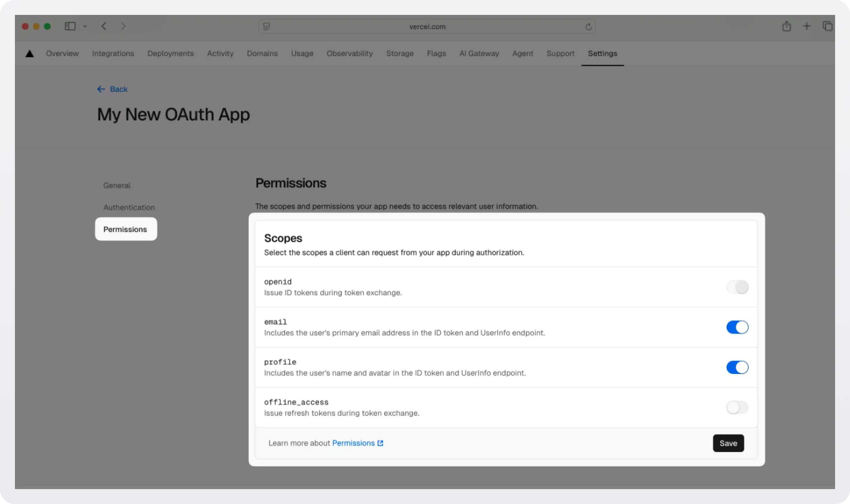The image size is (850, 504).
Task: Expand the sidebar options chevron
Action: pyautogui.click(x=85, y=26)
